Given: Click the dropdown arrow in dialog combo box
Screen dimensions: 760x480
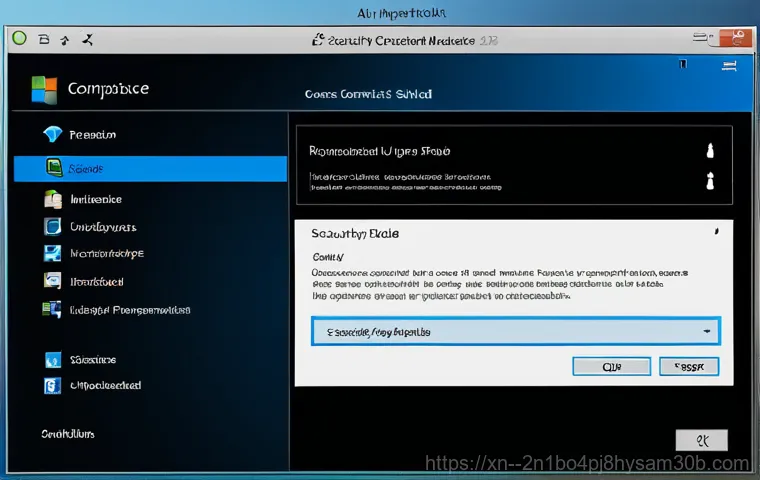Looking at the screenshot, I should point(706,330).
